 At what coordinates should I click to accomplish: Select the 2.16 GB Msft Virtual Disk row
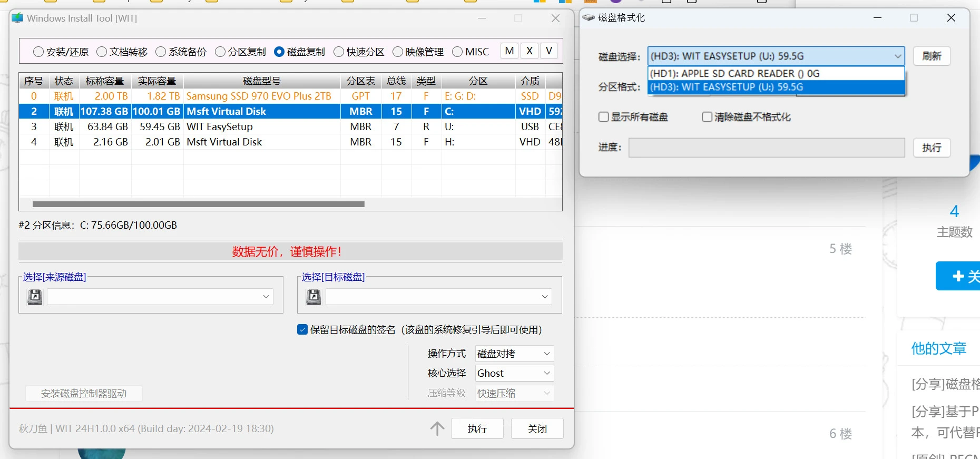(291, 142)
